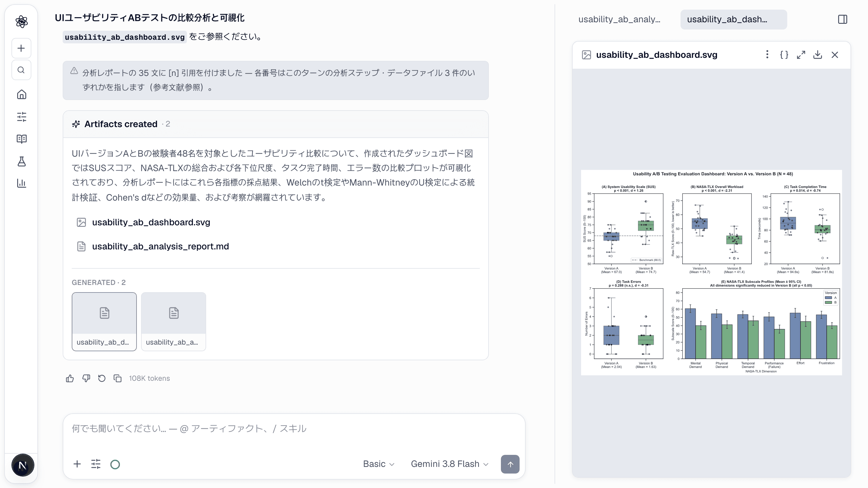This screenshot has width=868, height=488.
Task: Send message with arrow button
Action: tap(510, 465)
